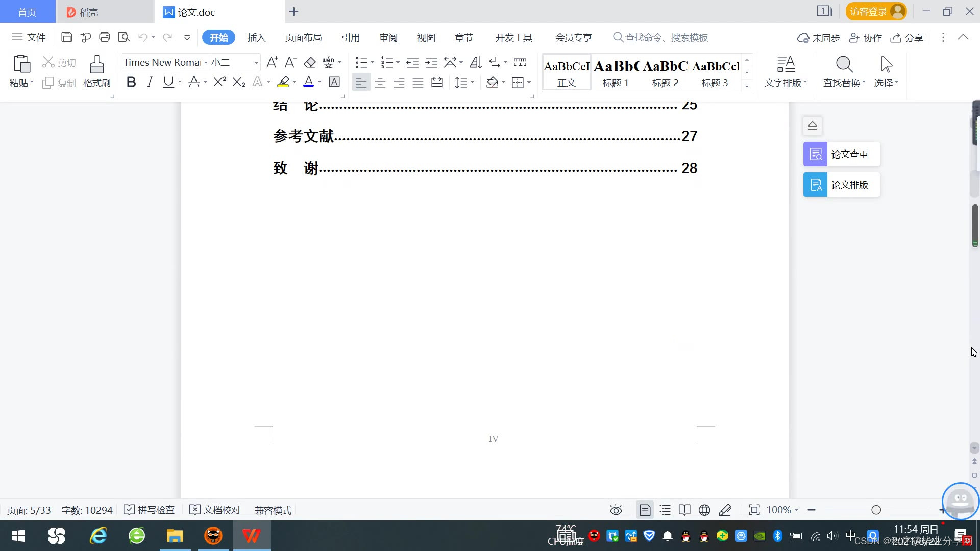Click the clear formatting eraser icon
This screenshot has width=980, height=551.
310,63
